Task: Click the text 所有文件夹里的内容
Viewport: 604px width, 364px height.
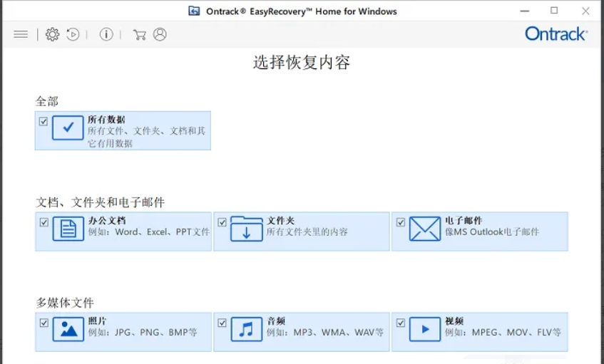Action: 307,232
